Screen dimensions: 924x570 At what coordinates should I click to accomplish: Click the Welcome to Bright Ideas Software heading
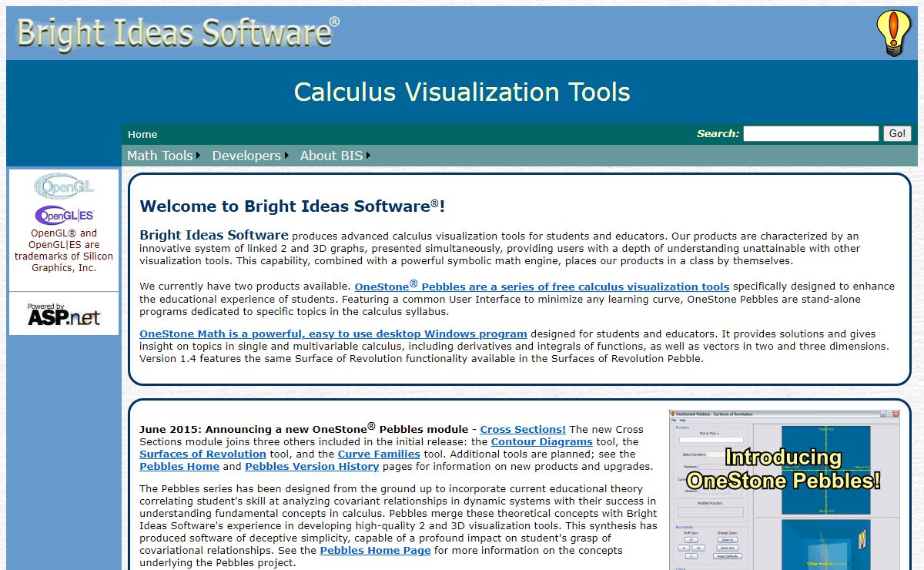coord(293,206)
